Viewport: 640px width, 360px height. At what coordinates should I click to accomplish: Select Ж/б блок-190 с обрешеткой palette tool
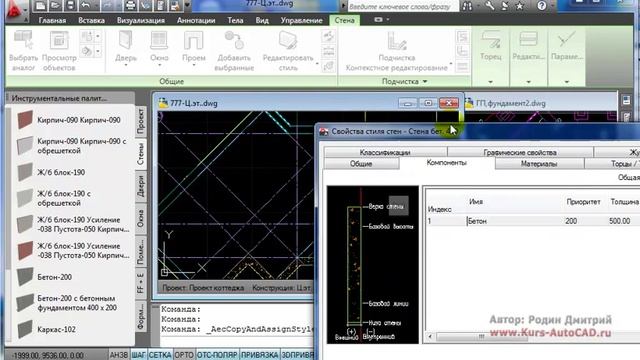pyautogui.click(x=53, y=198)
